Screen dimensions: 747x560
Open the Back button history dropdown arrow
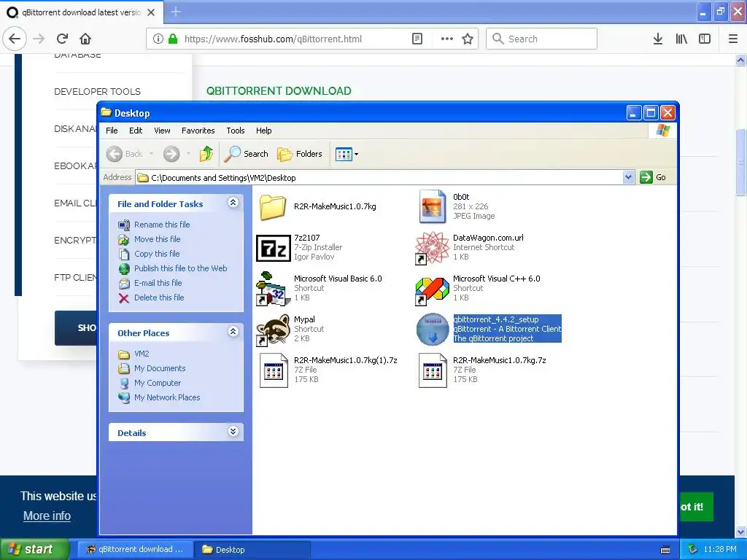coord(152,154)
